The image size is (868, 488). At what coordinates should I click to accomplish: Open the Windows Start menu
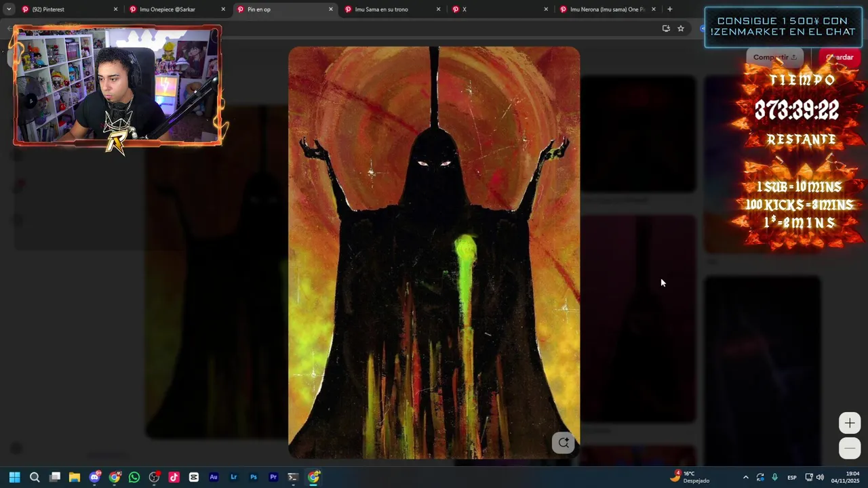[15, 477]
